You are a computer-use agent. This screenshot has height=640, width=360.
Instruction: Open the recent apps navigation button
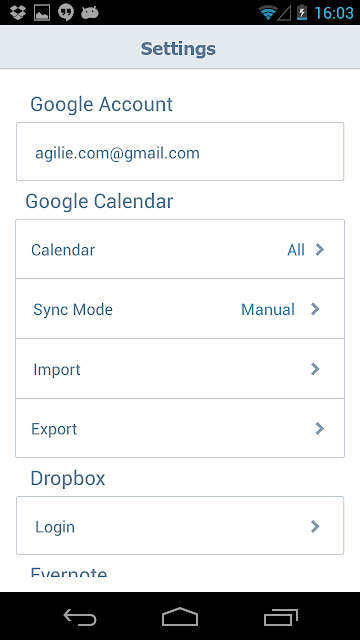coord(280,617)
